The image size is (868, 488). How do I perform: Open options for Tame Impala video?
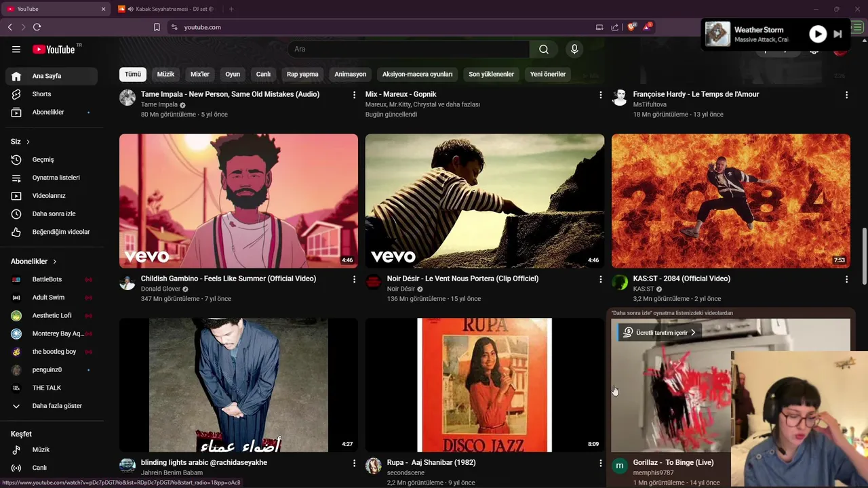pos(354,95)
